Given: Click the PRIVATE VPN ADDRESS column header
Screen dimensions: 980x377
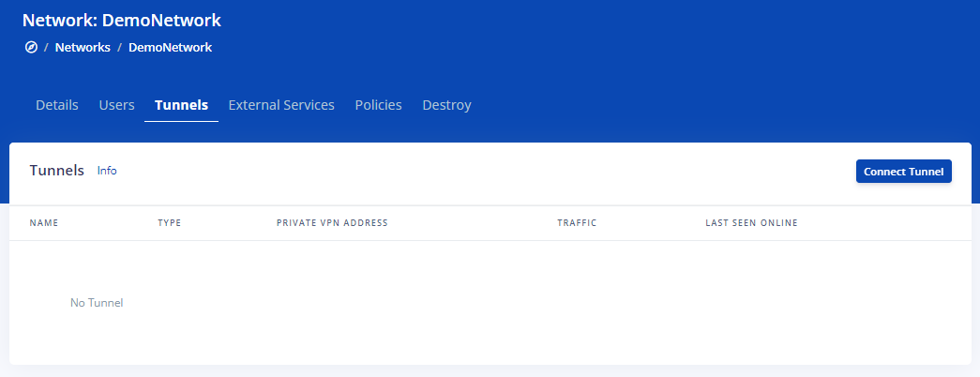Looking at the screenshot, I should [332, 223].
